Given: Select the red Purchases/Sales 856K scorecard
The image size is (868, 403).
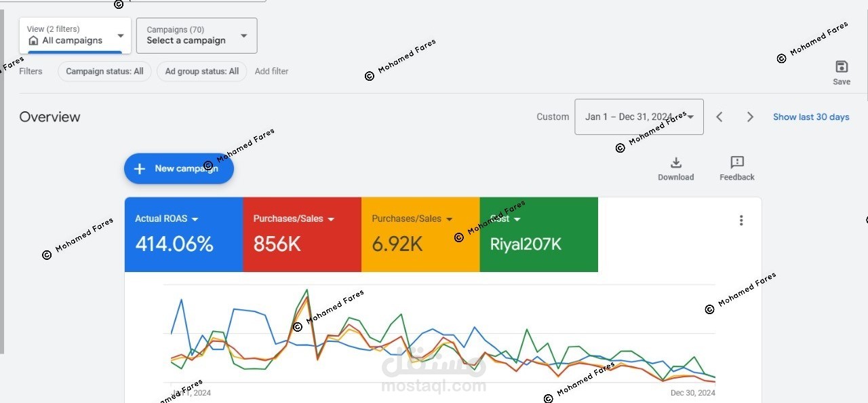Looking at the screenshot, I should [x=302, y=235].
